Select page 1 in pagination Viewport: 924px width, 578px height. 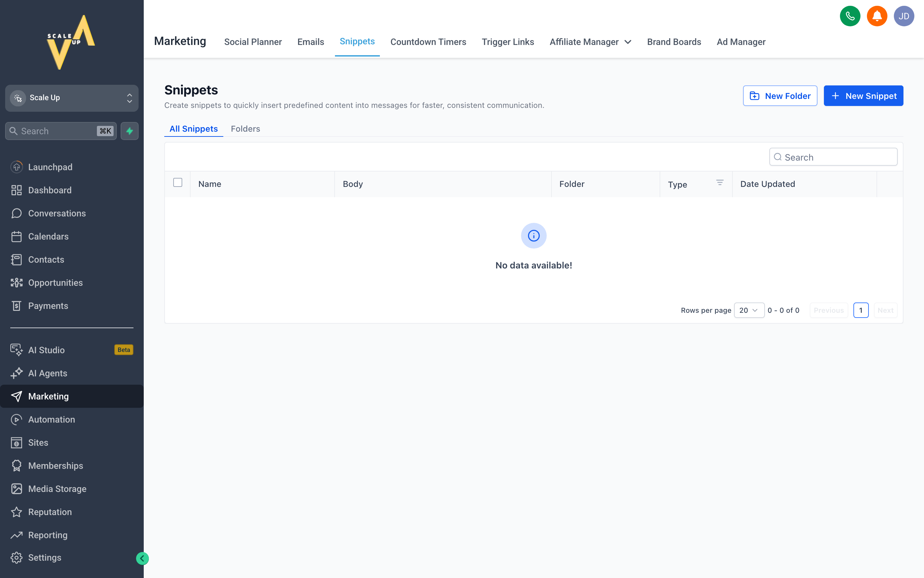[860, 310]
